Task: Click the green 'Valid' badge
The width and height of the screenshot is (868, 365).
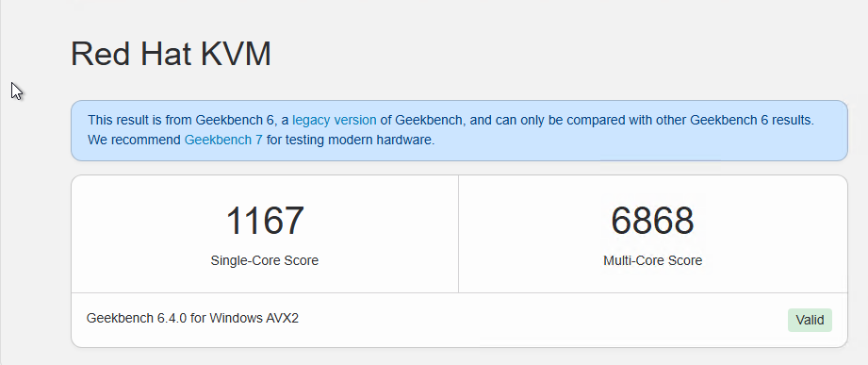Action: 810,320
